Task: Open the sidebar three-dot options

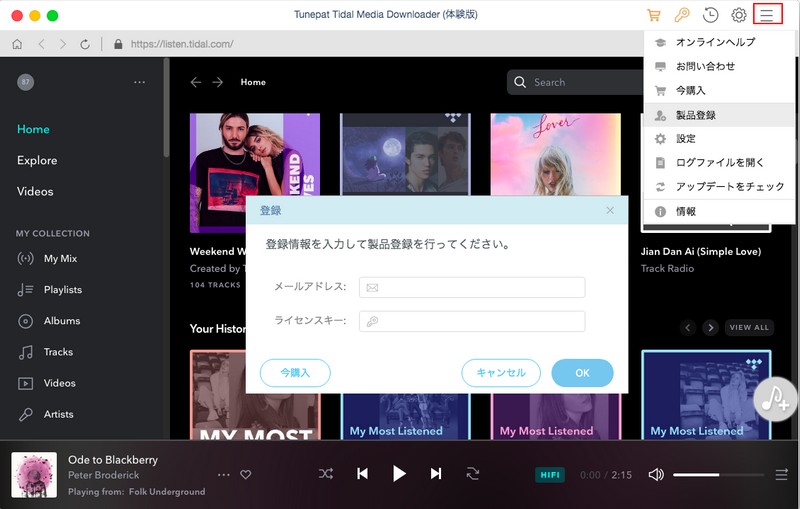Action: (139, 82)
